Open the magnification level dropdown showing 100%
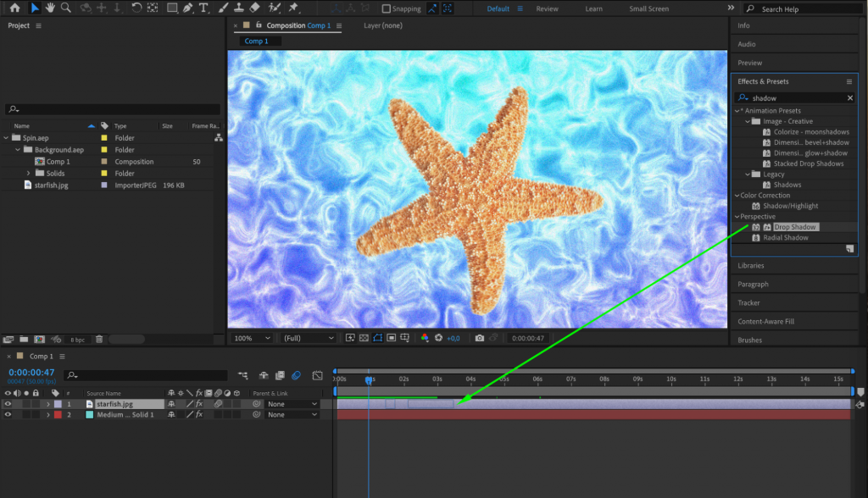Viewport: 868px width, 498px height. coord(251,337)
